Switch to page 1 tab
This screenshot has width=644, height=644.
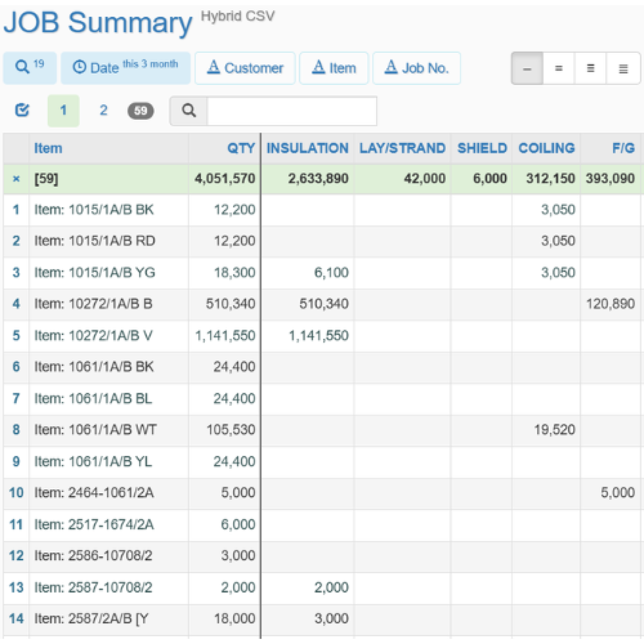pos(63,110)
